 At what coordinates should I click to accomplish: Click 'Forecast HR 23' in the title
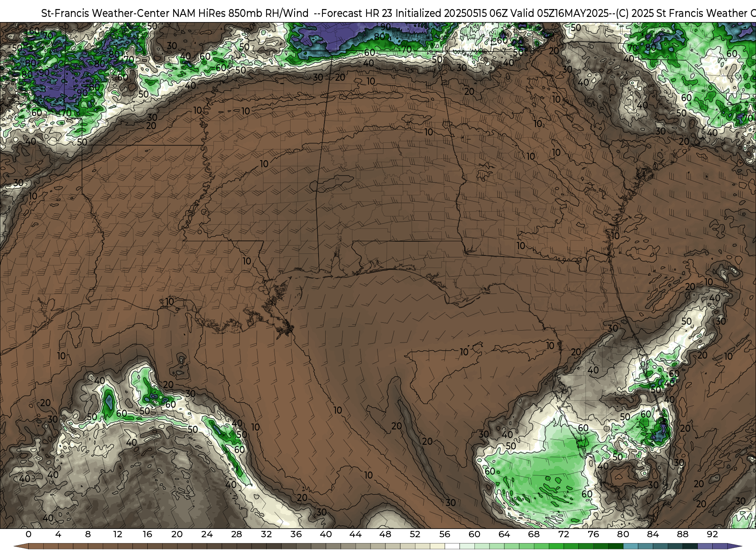click(x=357, y=13)
